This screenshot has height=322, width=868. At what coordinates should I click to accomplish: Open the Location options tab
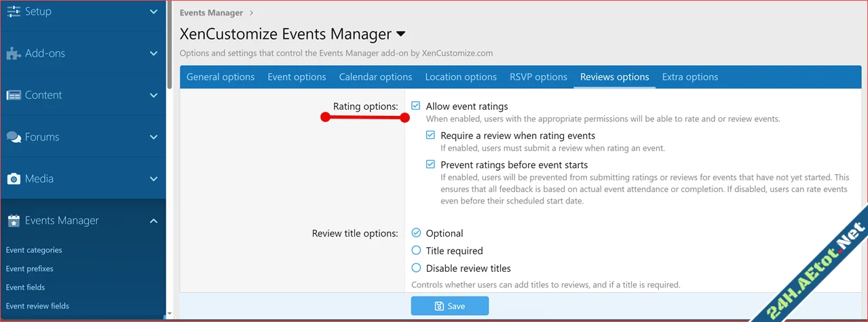461,77
